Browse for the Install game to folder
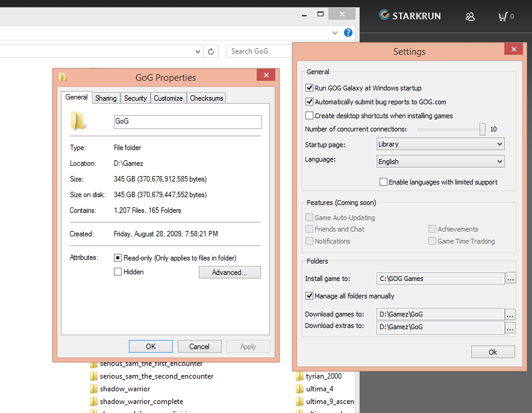This screenshot has width=532, height=413. tap(510, 279)
